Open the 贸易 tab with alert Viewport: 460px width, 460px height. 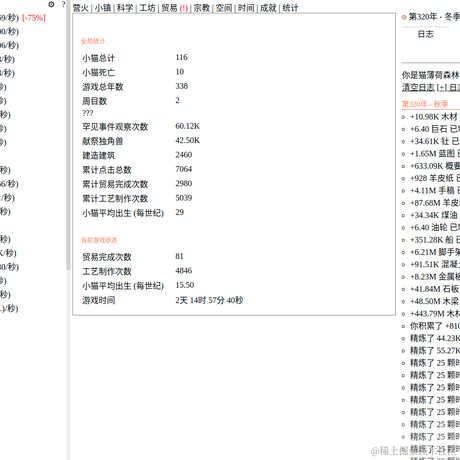coord(175,8)
